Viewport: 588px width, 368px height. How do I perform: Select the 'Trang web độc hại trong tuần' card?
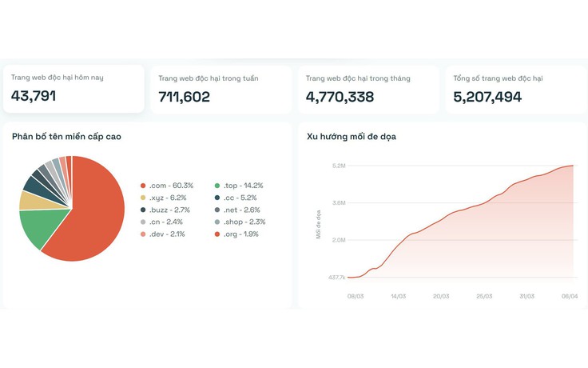pyautogui.click(x=220, y=88)
